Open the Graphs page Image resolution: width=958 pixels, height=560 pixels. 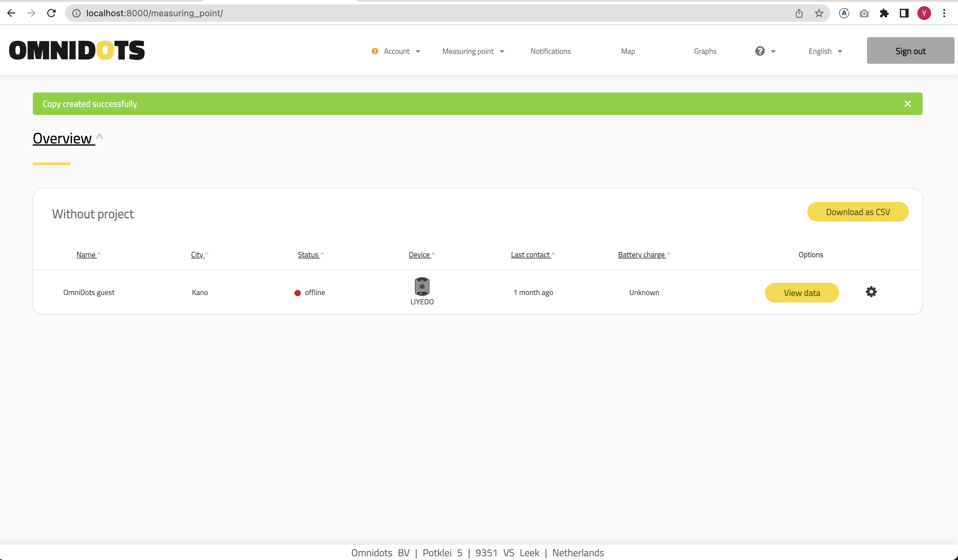pyautogui.click(x=705, y=51)
